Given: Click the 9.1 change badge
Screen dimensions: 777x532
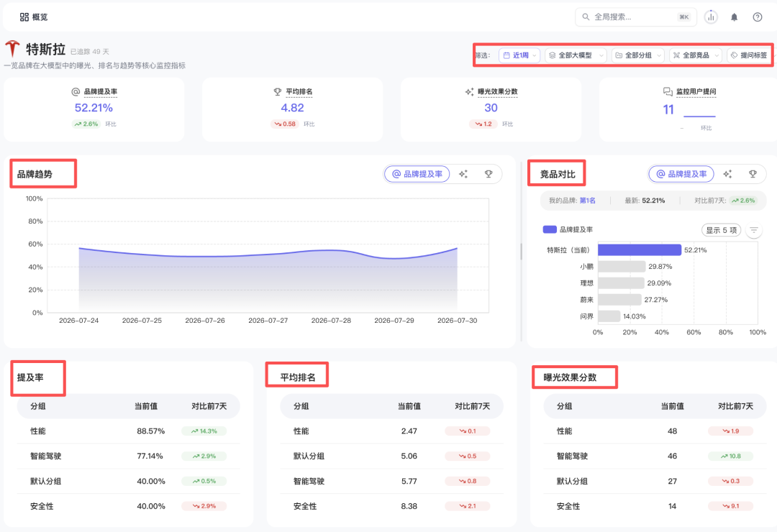Looking at the screenshot, I should click(730, 505).
